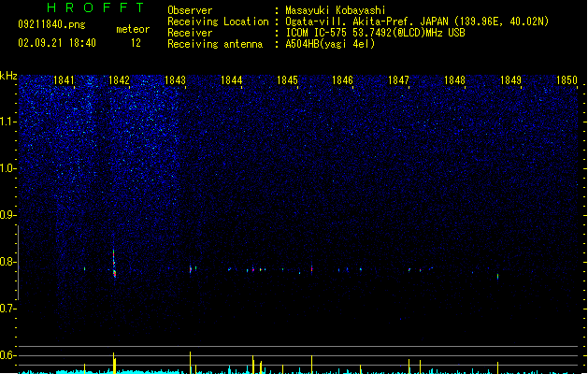Image resolution: width=588 pixels, height=374 pixels.
Task: Click the 1845 time axis label
Action: click(287, 80)
